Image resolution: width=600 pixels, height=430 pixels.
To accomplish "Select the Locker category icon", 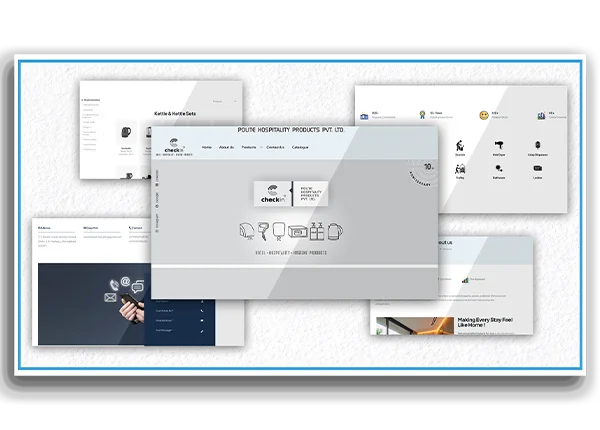I will pyautogui.click(x=537, y=170).
